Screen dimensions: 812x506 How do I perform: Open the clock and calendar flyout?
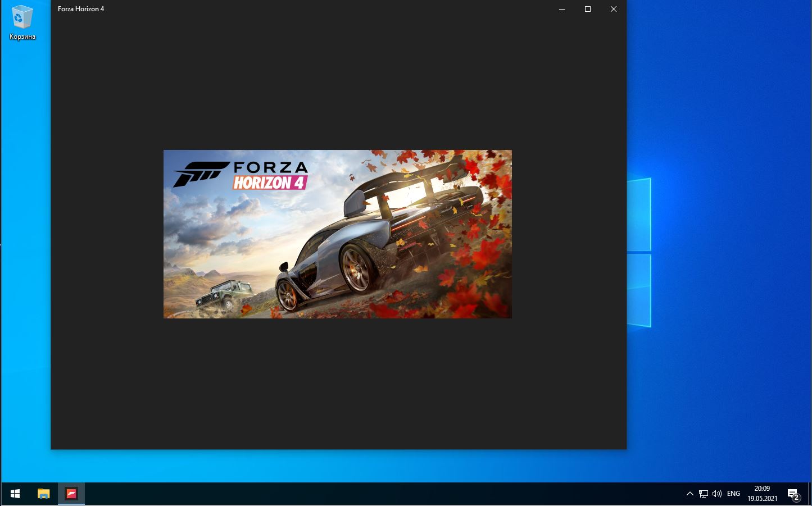(x=762, y=494)
